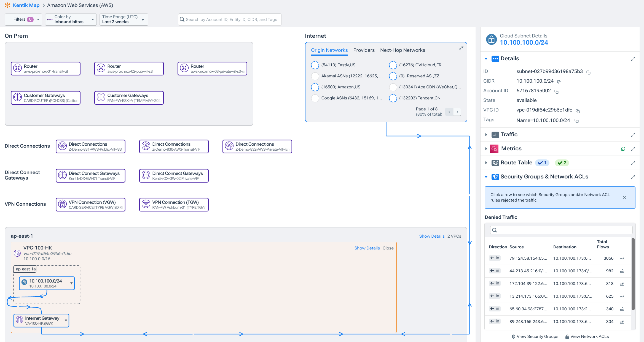Toggle the (132203) Tencent,CN origin network
Viewport: 644px width, 342px height.
pyautogui.click(x=393, y=98)
